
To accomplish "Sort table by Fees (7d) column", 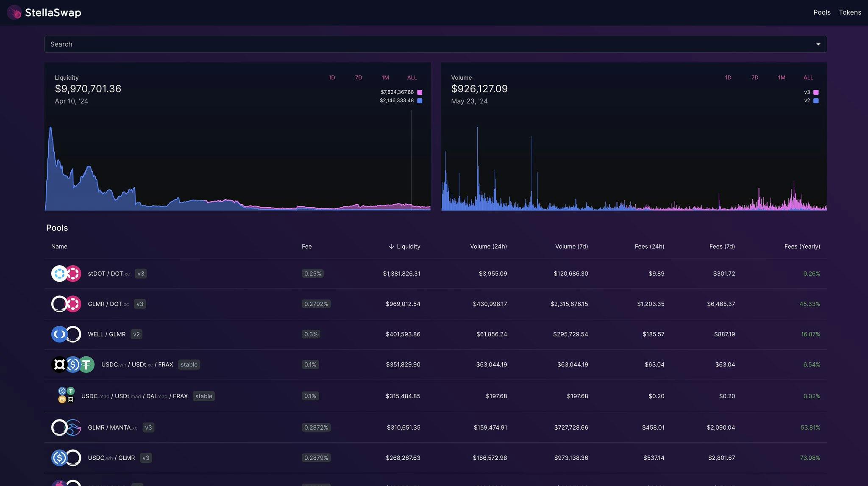I will (722, 247).
